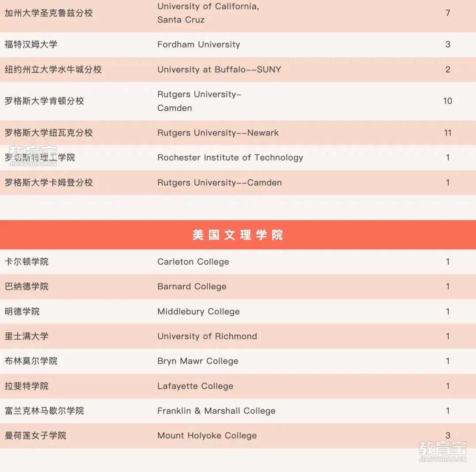
Task: Click Rochester Institute of Technology text
Action: click(x=230, y=157)
